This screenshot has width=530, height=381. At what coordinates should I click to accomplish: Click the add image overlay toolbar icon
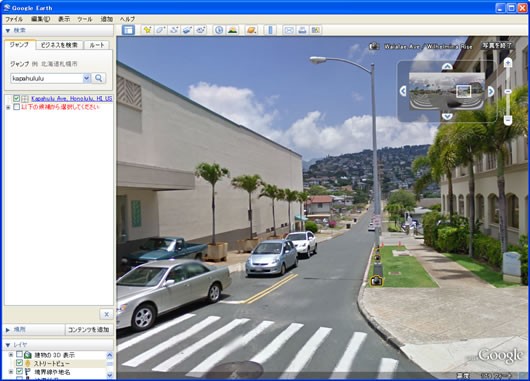[187, 30]
